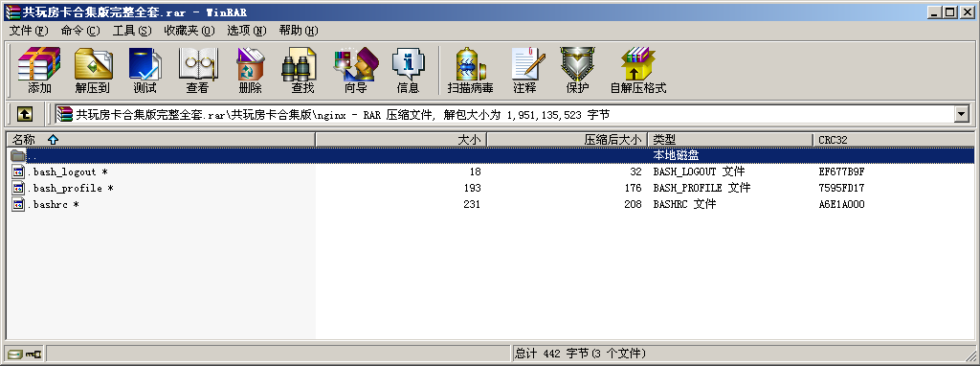Sort by Name (名称) column header
The width and height of the screenshot is (980, 366).
point(161,140)
